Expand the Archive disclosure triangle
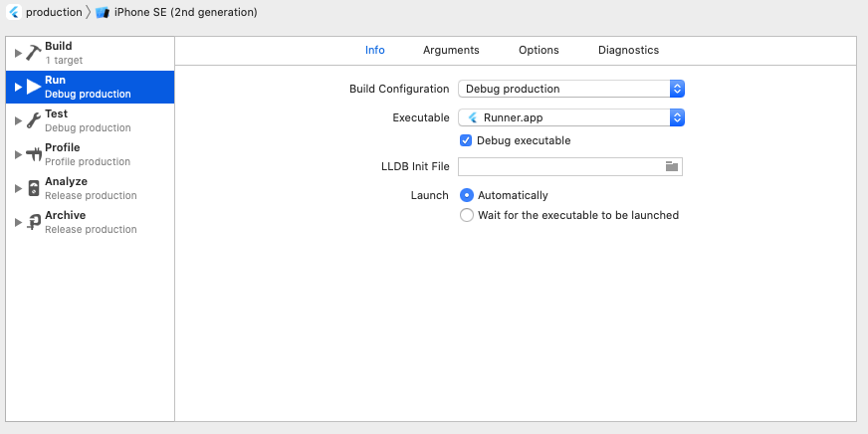Viewport: 868px width, 434px height. pyautogui.click(x=18, y=222)
